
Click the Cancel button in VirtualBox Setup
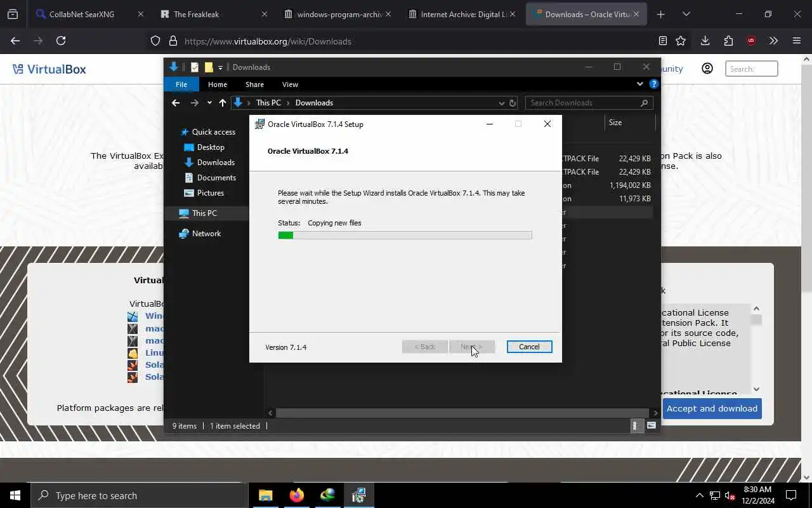(529, 347)
